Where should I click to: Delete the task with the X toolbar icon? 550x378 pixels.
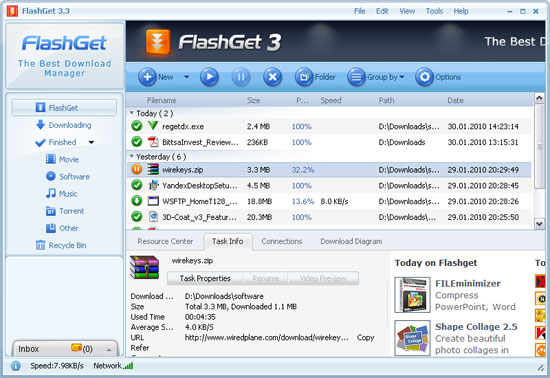273,77
